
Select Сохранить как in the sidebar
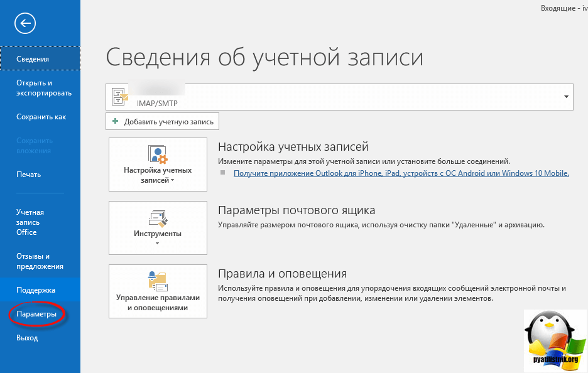[x=41, y=117]
